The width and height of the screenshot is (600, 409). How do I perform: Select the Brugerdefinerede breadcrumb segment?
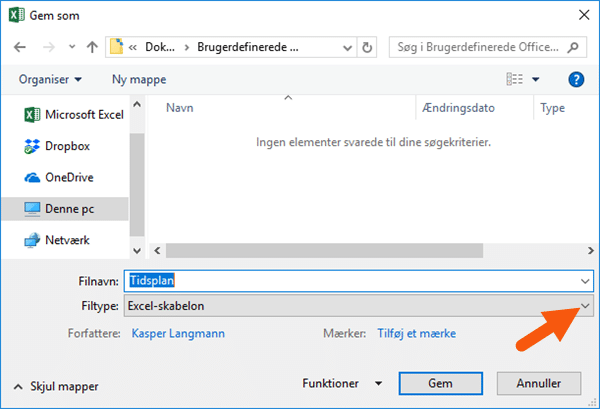coord(248,47)
